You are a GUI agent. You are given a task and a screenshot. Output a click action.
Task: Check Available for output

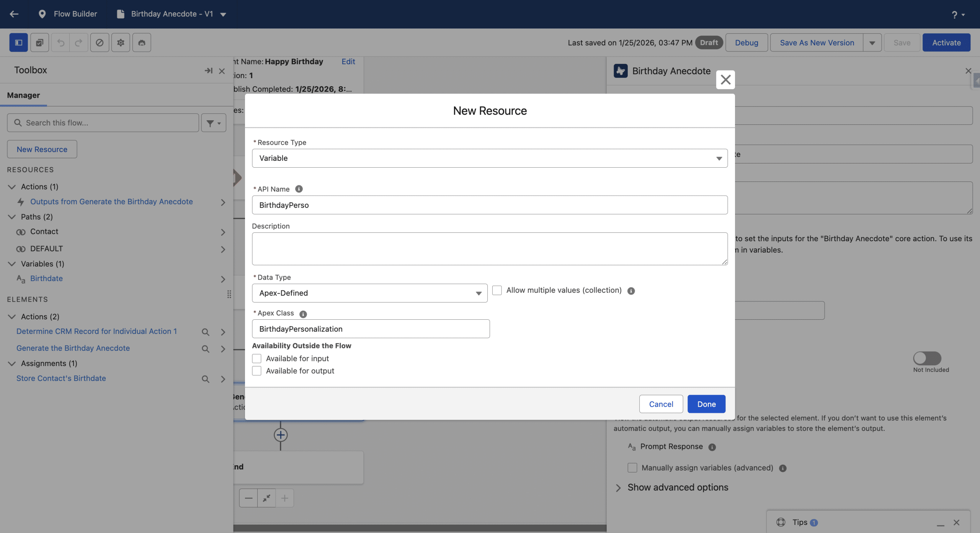pos(257,371)
